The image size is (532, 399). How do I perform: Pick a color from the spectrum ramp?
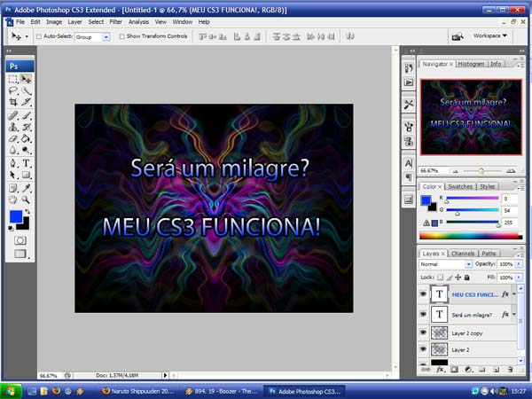[x=470, y=236]
